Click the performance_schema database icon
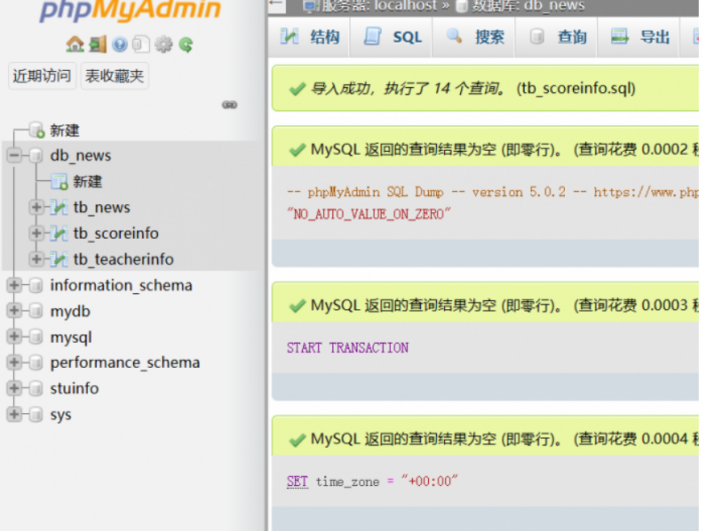 pos(36,363)
